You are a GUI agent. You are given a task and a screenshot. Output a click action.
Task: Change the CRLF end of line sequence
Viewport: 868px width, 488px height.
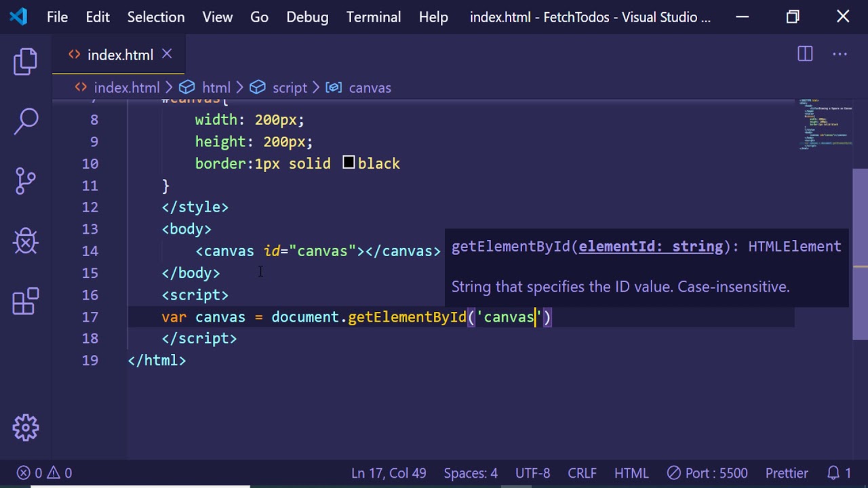click(582, 473)
